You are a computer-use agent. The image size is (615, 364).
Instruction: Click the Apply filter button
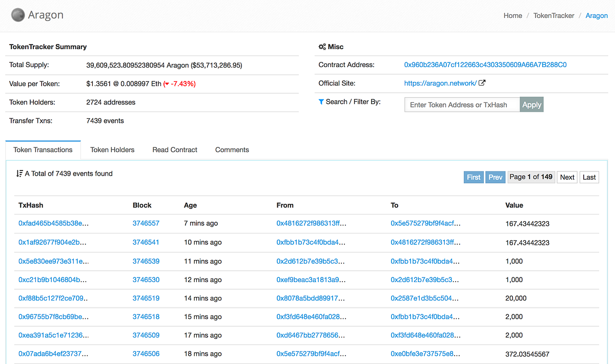point(531,104)
